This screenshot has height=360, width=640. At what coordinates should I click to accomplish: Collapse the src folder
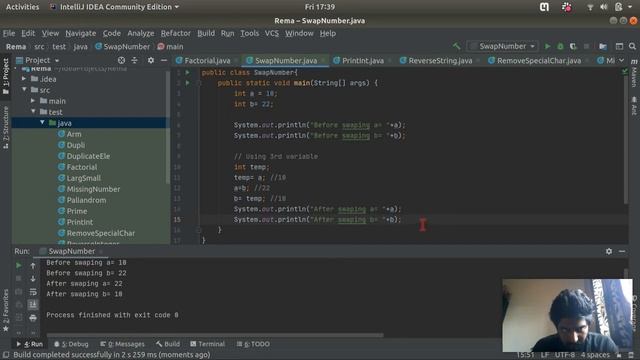24,89
